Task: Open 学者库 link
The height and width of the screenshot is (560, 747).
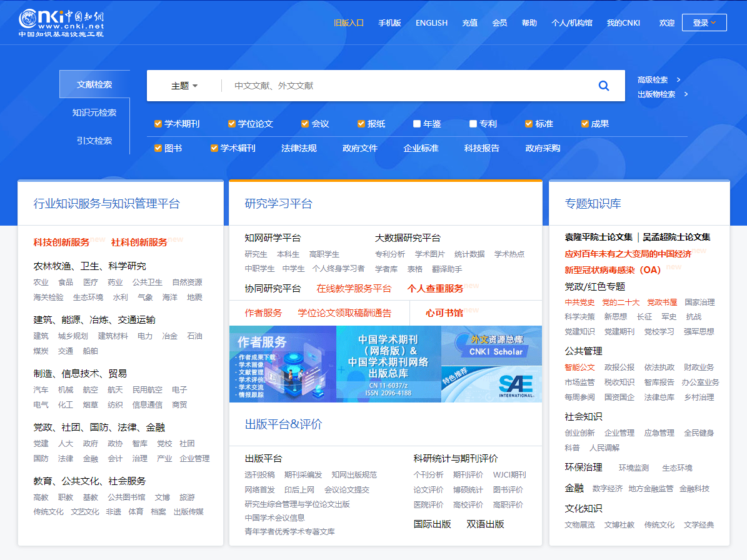Action: point(386,269)
